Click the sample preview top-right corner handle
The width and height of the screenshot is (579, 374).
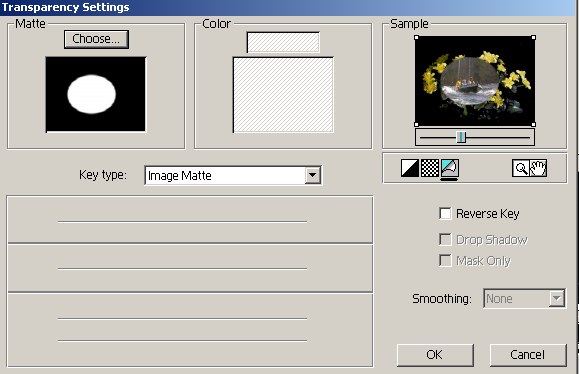click(x=533, y=38)
